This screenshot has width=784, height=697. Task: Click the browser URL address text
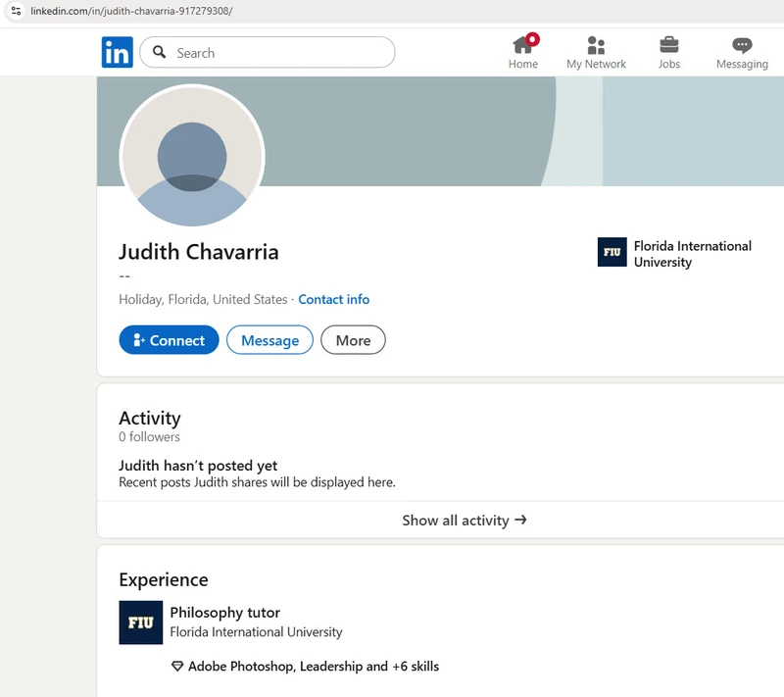point(131,11)
